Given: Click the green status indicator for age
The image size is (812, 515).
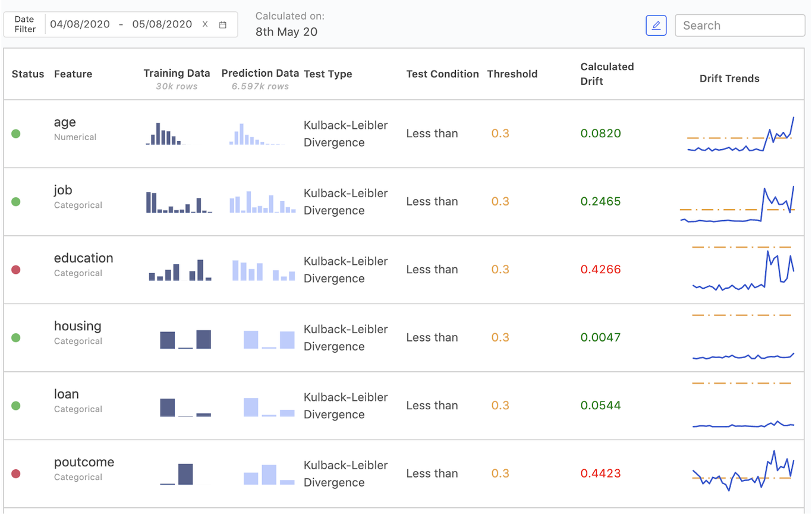Looking at the screenshot, I should (x=16, y=134).
